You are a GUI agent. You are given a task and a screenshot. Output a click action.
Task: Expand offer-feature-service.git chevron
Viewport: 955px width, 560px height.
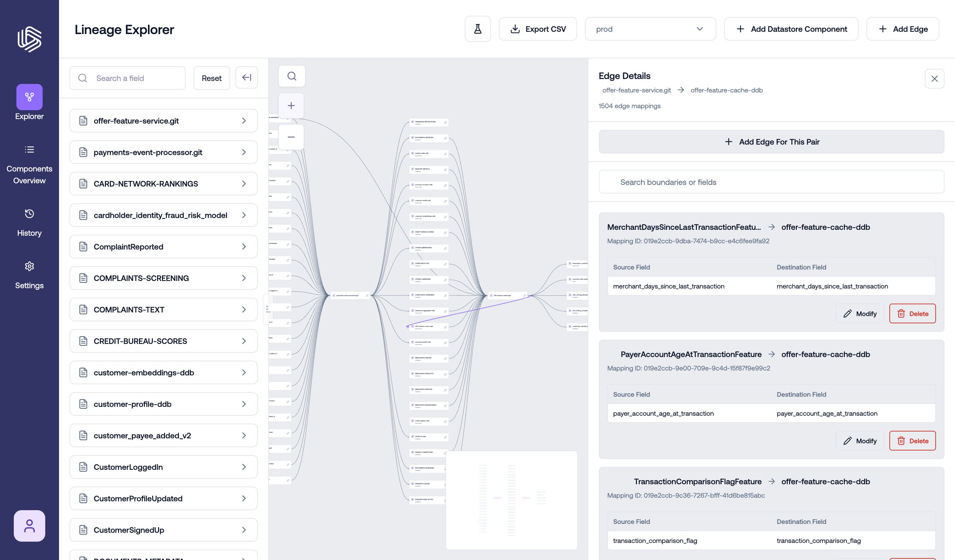tap(244, 121)
